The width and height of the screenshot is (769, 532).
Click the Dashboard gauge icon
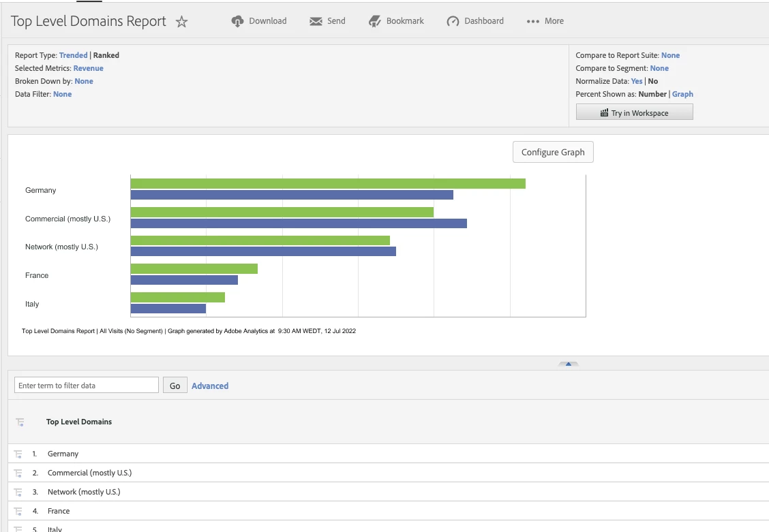(453, 21)
